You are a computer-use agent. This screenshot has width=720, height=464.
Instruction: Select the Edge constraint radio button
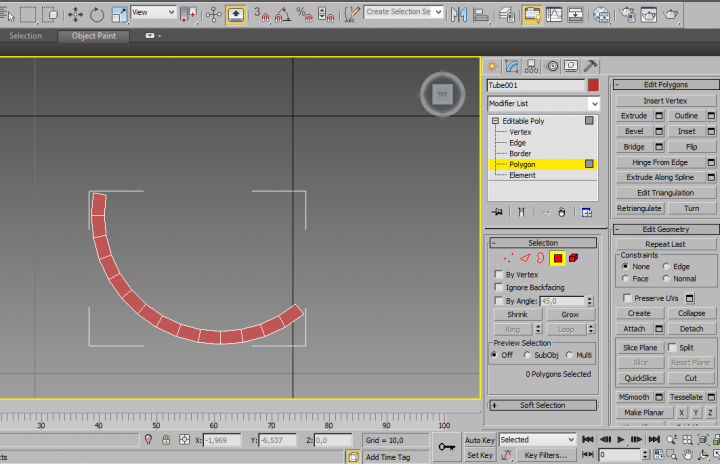pyautogui.click(x=666, y=266)
